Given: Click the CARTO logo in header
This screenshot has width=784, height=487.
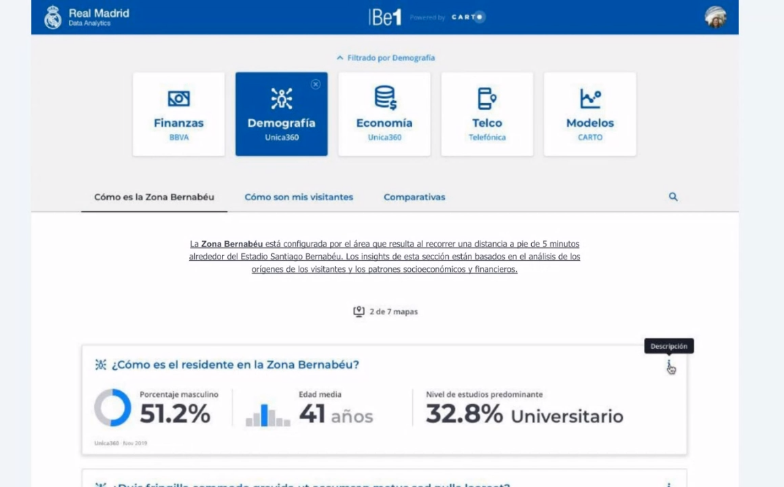Looking at the screenshot, I should pyautogui.click(x=468, y=17).
